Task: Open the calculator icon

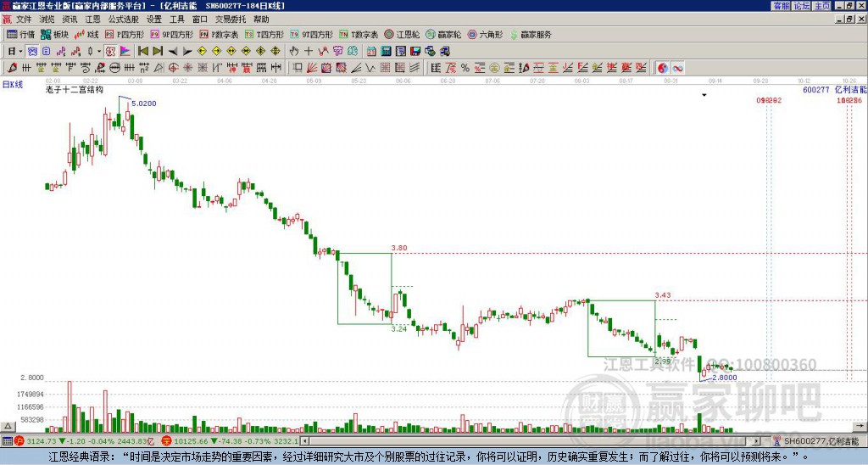Action: pos(386,51)
